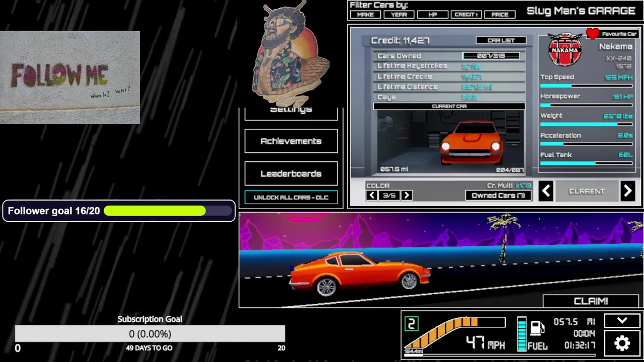Viewport: 644px width, 362px height.
Task: Click the orange car driving on the road
Action: tap(360, 274)
